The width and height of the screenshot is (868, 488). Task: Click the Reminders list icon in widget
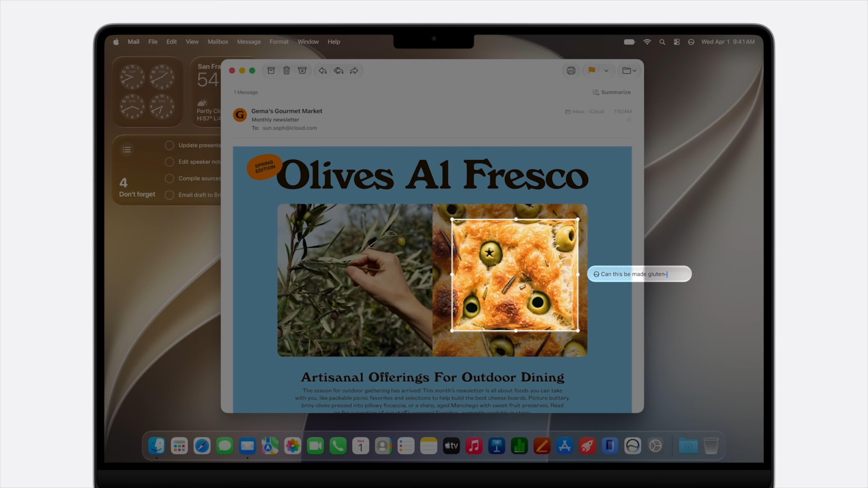127,150
